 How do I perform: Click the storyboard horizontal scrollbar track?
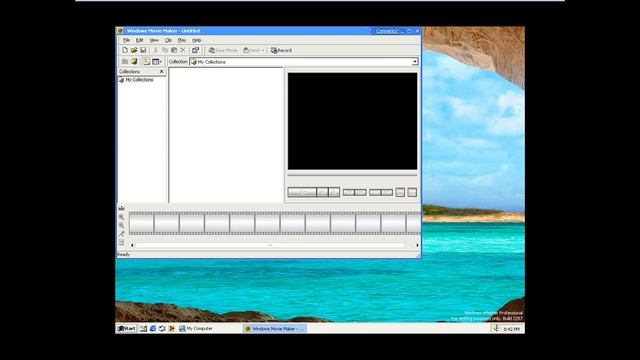[270, 245]
